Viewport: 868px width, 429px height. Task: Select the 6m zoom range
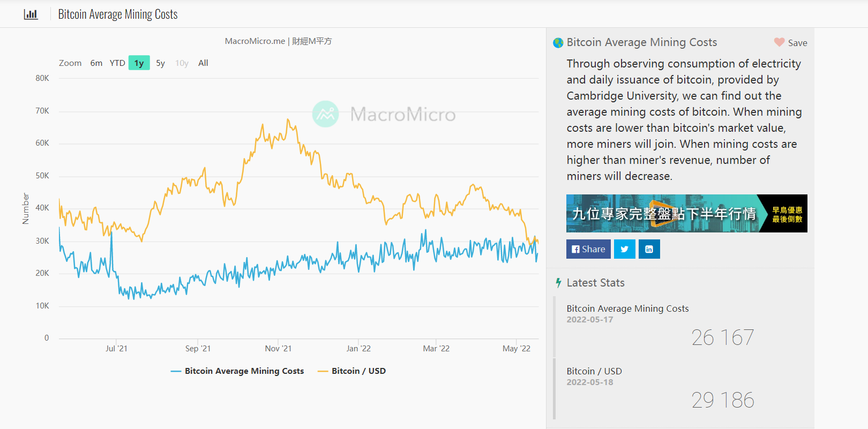(96, 63)
